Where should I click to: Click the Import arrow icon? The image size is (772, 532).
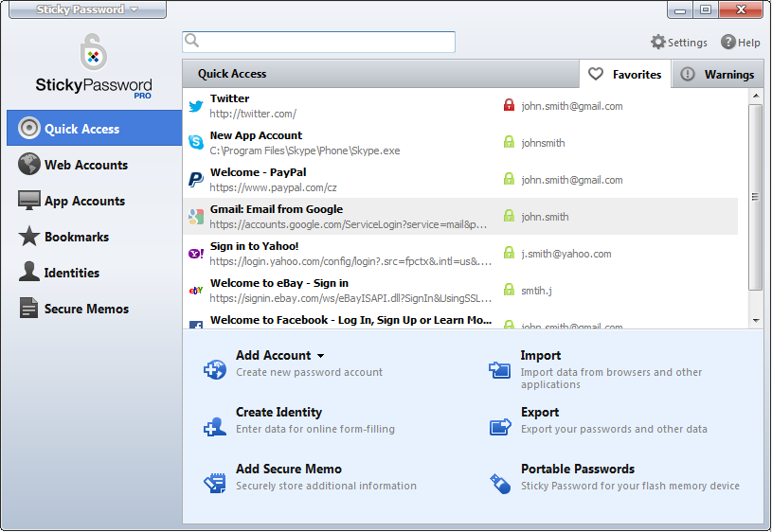click(500, 369)
